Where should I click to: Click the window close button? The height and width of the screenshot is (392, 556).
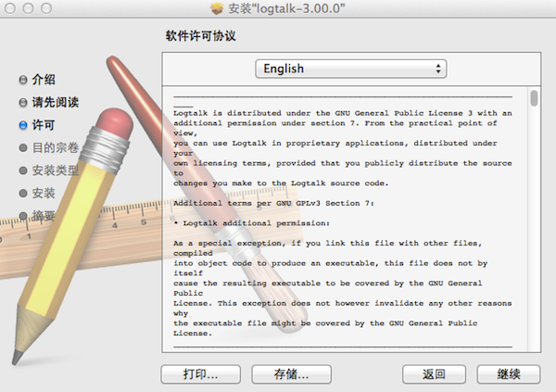click(10, 8)
